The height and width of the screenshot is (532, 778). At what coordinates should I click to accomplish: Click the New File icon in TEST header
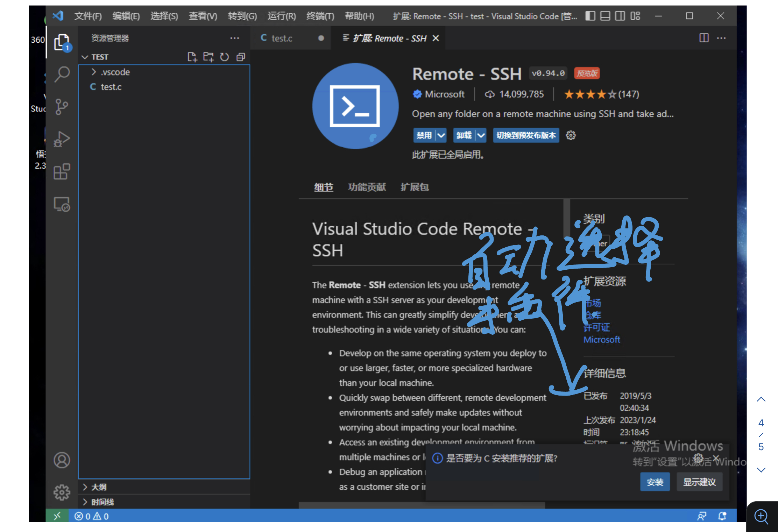coord(192,57)
